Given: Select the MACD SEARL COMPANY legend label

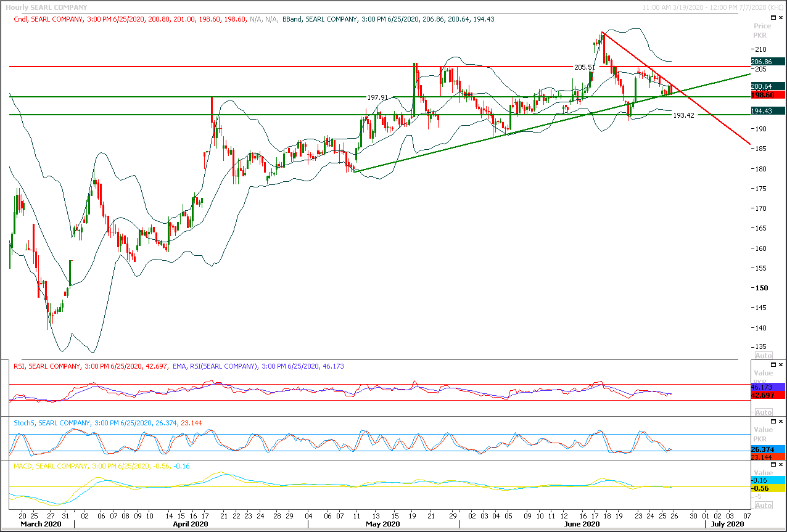Looking at the screenshot, I should (x=102, y=466).
